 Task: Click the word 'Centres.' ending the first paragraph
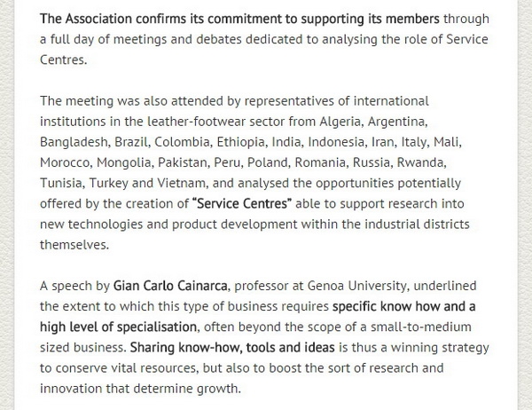[x=64, y=59]
